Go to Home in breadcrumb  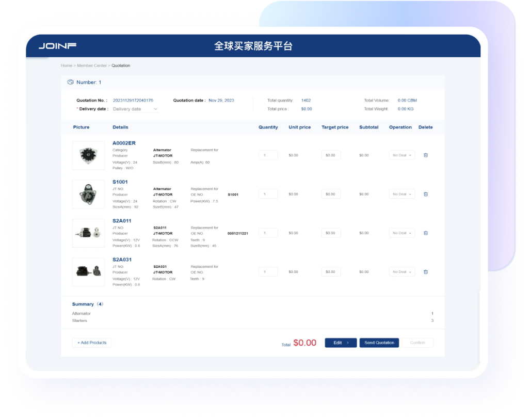[66, 66]
